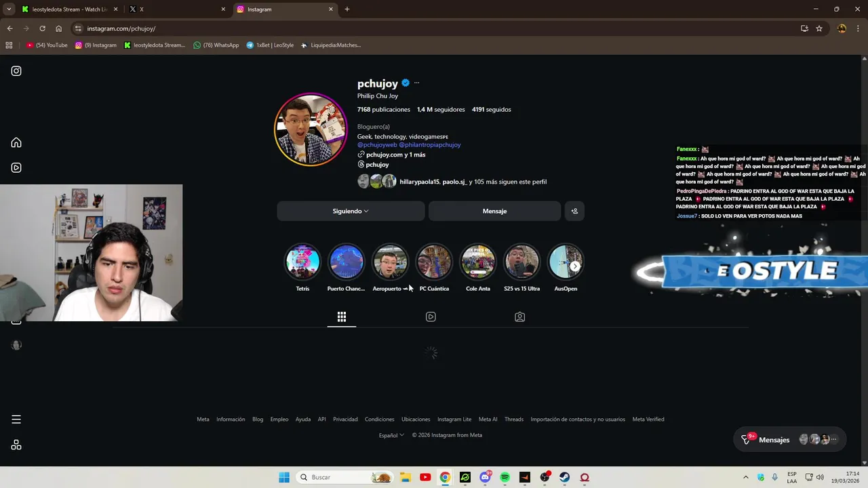
Task: Switch to the tagged photos tab
Action: [x=519, y=317]
